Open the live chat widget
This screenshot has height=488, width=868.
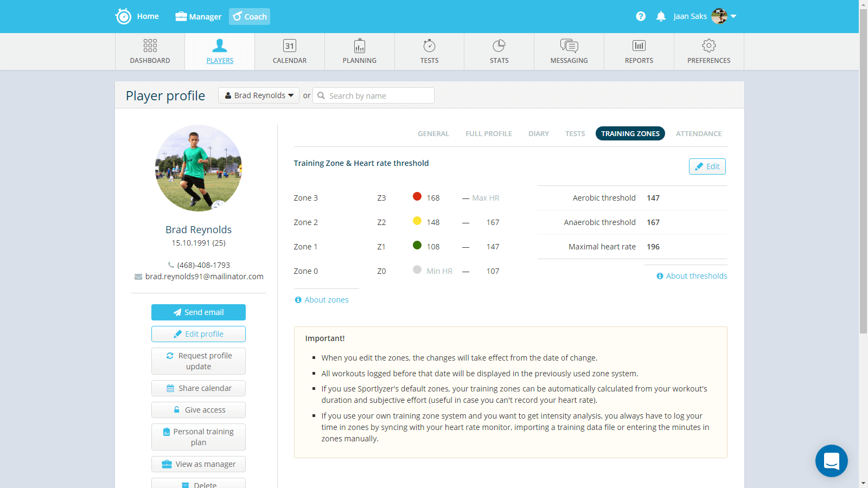[x=831, y=461]
